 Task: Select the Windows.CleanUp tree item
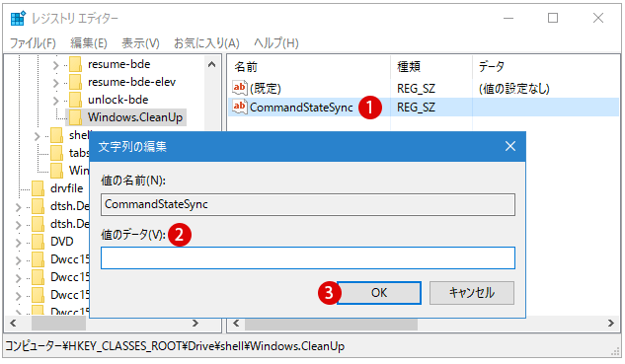click(135, 117)
